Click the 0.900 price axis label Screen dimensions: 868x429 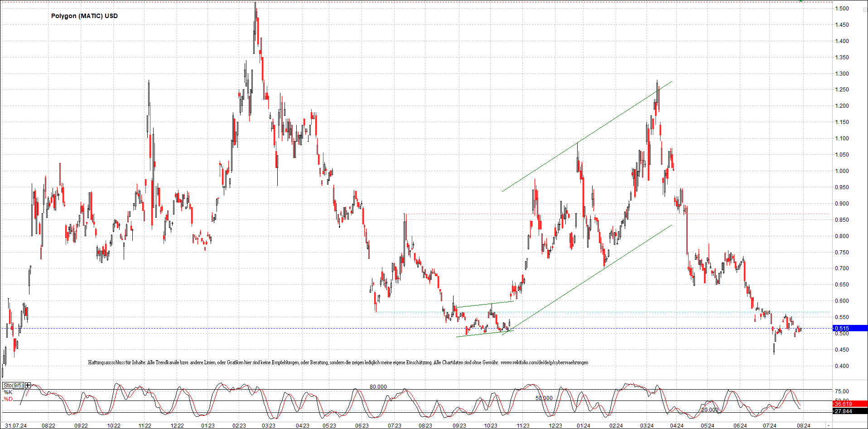[x=842, y=204]
